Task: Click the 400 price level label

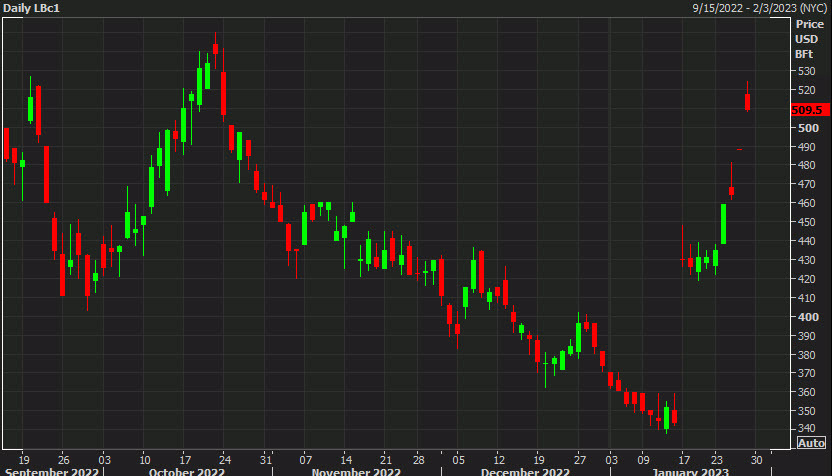Action: pos(808,317)
